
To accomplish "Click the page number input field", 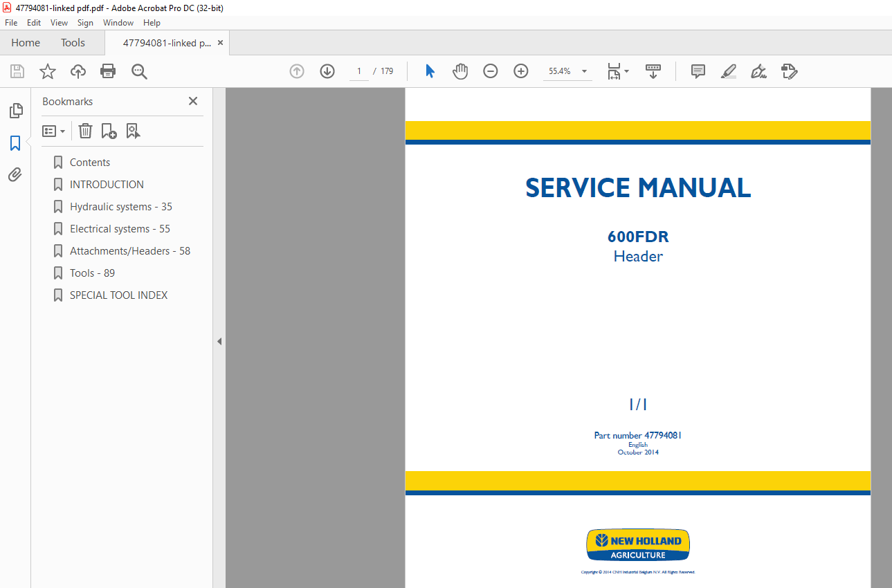I will pyautogui.click(x=359, y=71).
